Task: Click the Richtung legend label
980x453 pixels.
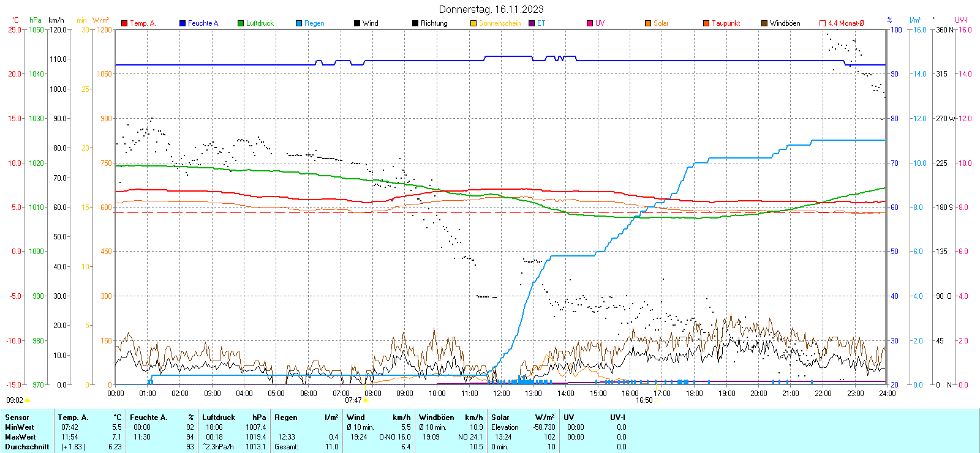Action: pos(434,23)
